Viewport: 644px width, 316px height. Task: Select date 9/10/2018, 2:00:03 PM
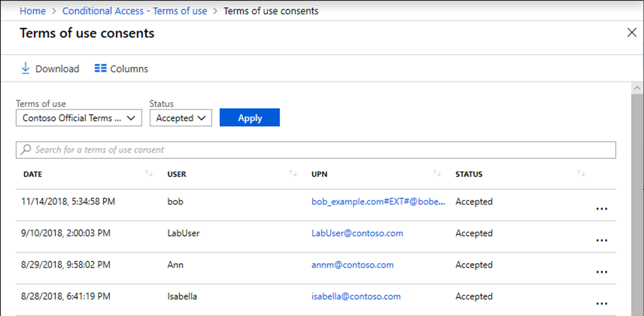66,234
